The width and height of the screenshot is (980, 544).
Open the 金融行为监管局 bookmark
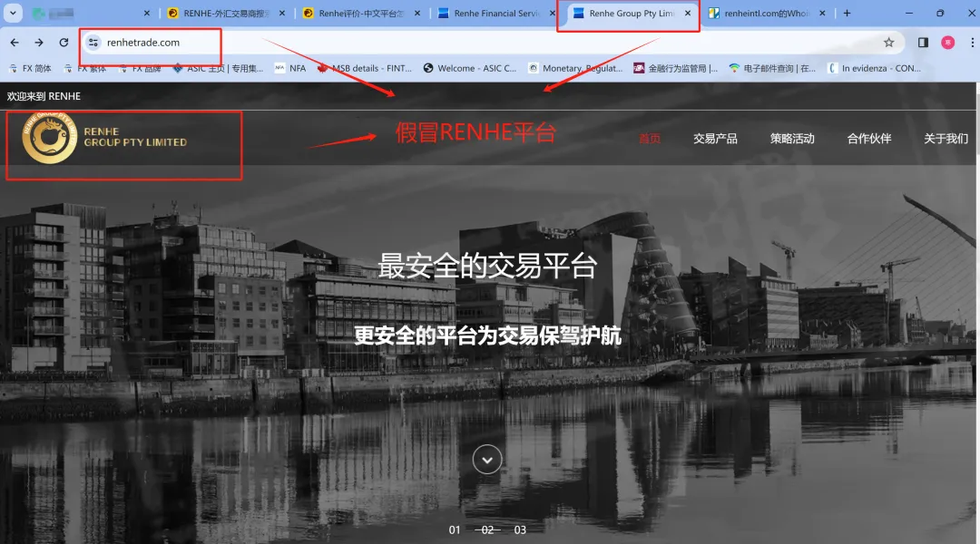tap(676, 69)
